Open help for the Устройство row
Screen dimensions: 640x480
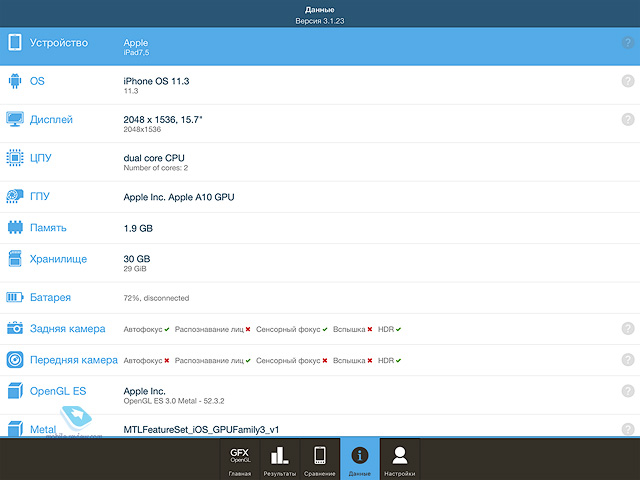pyautogui.click(x=628, y=42)
